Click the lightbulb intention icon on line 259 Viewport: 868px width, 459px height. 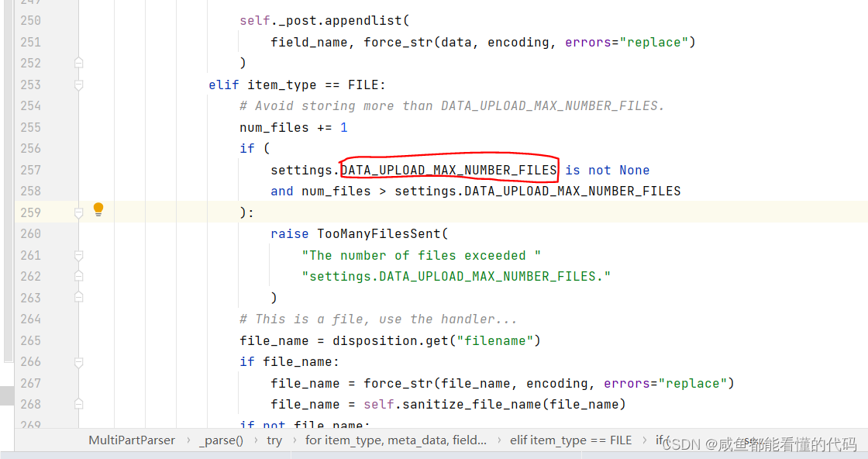[98, 209]
